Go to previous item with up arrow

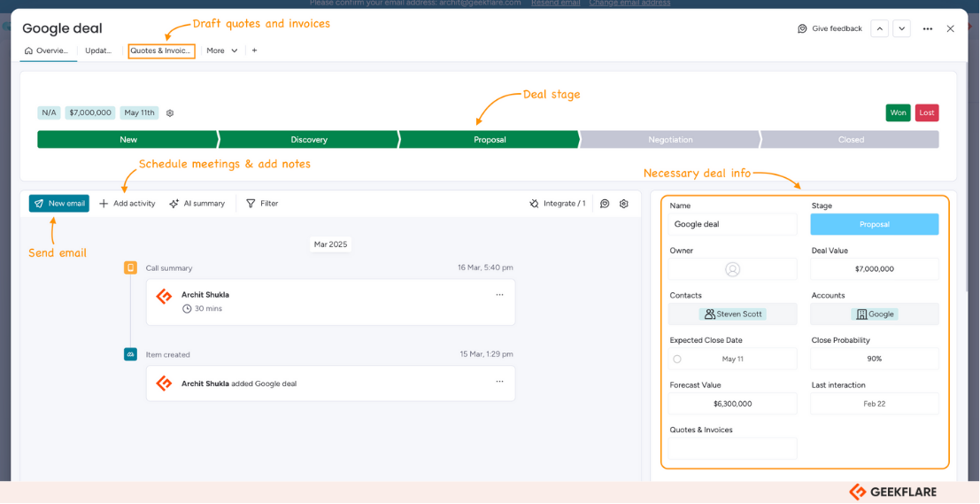pyautogui.click(x=879, y=29)
